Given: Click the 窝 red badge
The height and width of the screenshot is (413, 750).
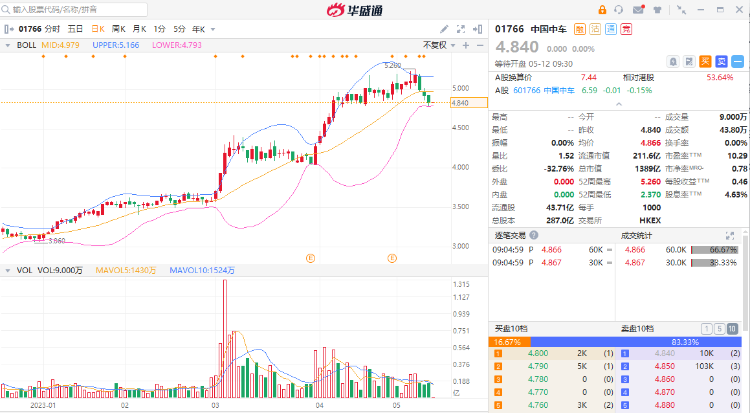Looking at the screenshot, I should [626, 29].
